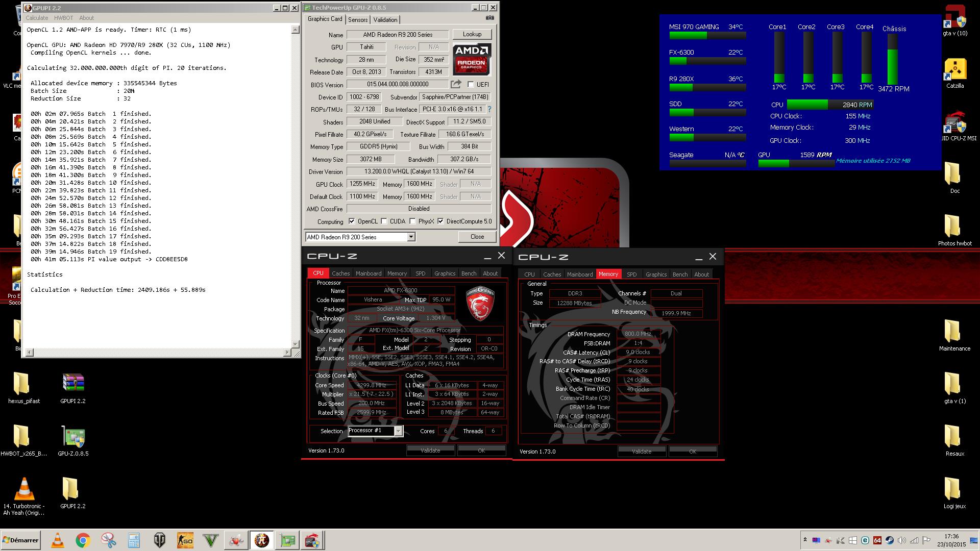Expand the Processor #1 selection dropdown
Image resolution: width=980 pixels, height=551 pixels.
tap(398, 431)
